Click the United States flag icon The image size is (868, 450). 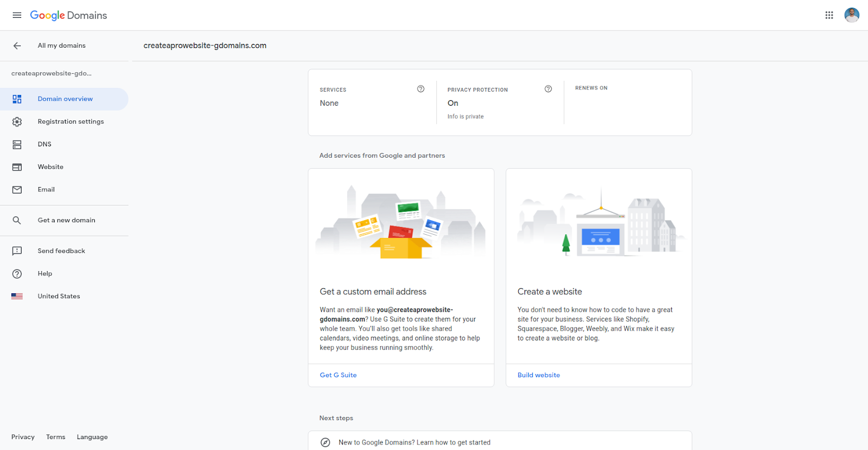pyautogui.click(x=17, y=297)
